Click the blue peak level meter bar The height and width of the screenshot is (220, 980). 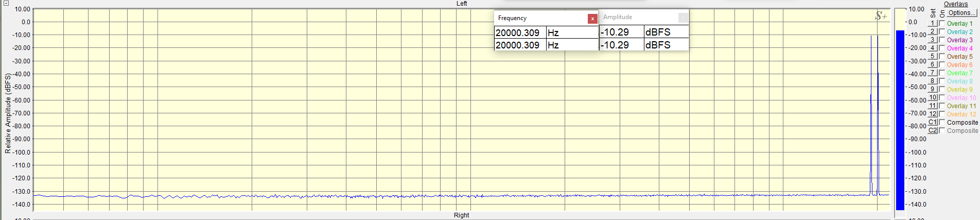click(900, 119)
